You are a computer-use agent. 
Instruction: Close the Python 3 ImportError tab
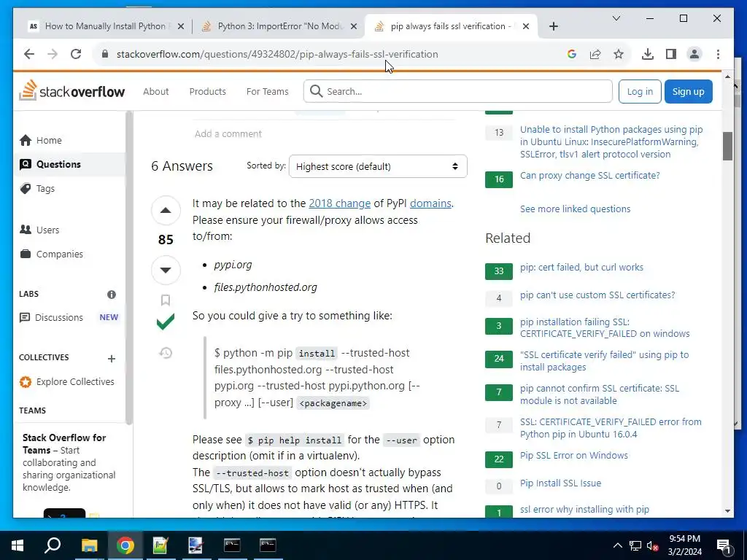click(x=354, y=26)
